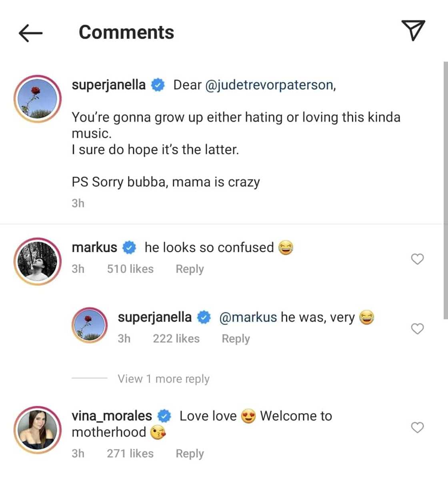View the 510 likes on markus's comment
This screenshot has height=478, width=448.
(130, 269)
